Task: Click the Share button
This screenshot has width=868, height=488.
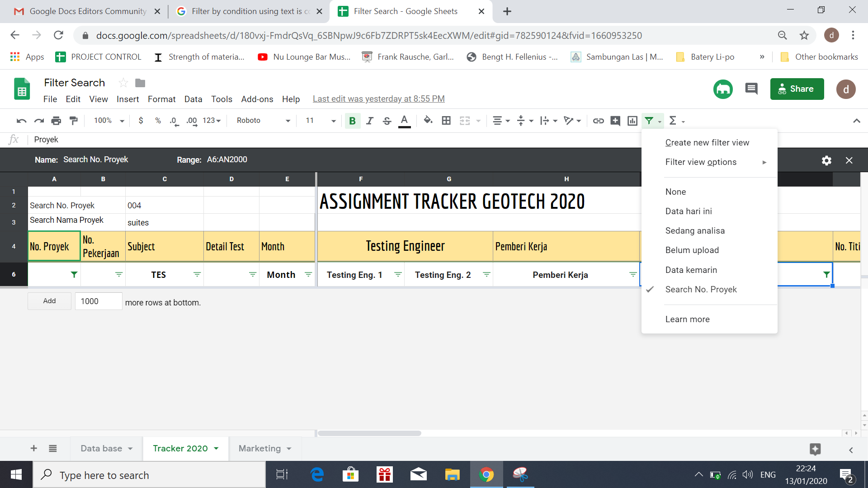Action: point(797,89)
